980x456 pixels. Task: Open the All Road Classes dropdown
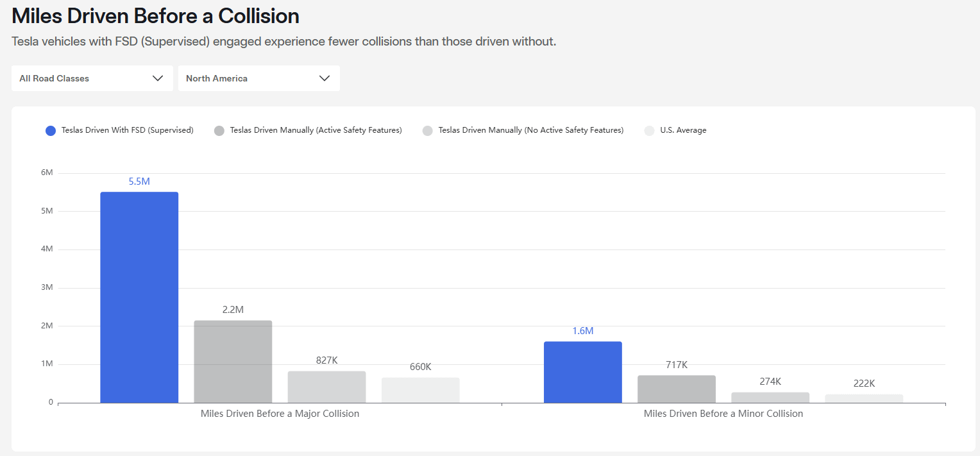tap(92, 78)
